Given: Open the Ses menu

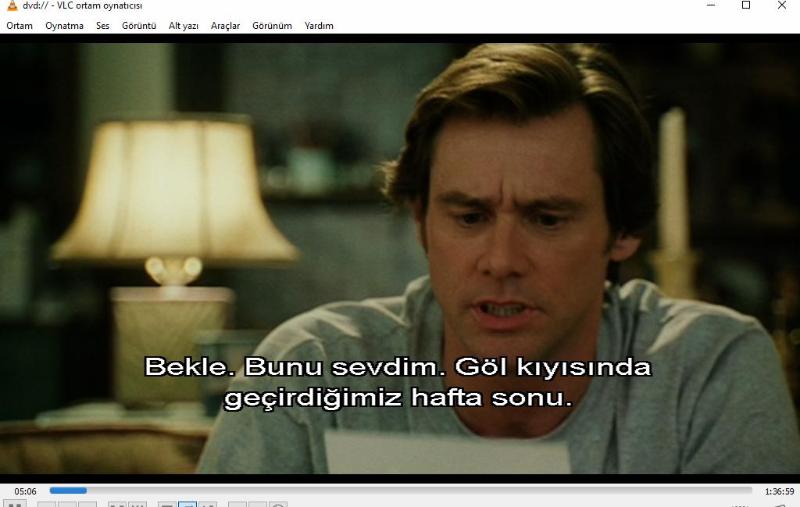Looking at the screenshot, I should coord(103,26).
